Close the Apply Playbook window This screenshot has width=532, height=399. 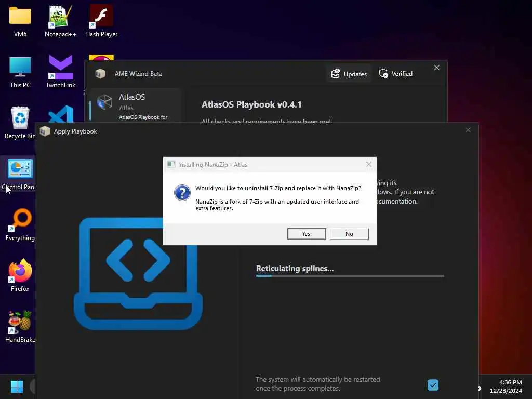[468, 130]
